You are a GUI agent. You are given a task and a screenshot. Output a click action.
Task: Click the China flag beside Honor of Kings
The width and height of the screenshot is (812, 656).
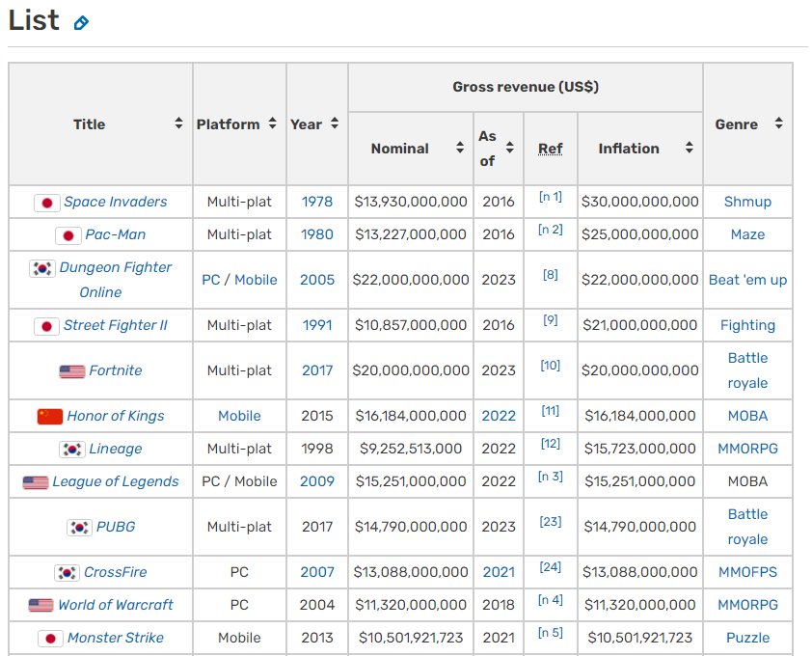50,417
